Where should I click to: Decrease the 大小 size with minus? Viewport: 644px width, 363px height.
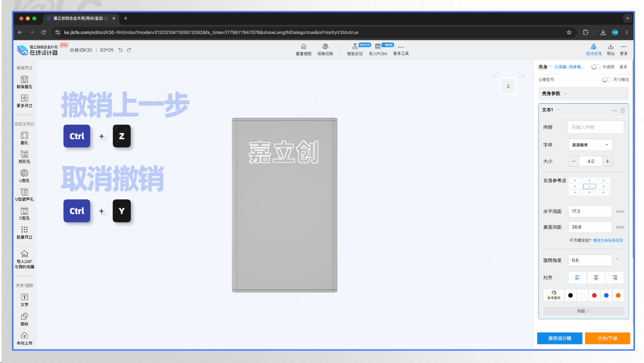[x=574, y=161]
